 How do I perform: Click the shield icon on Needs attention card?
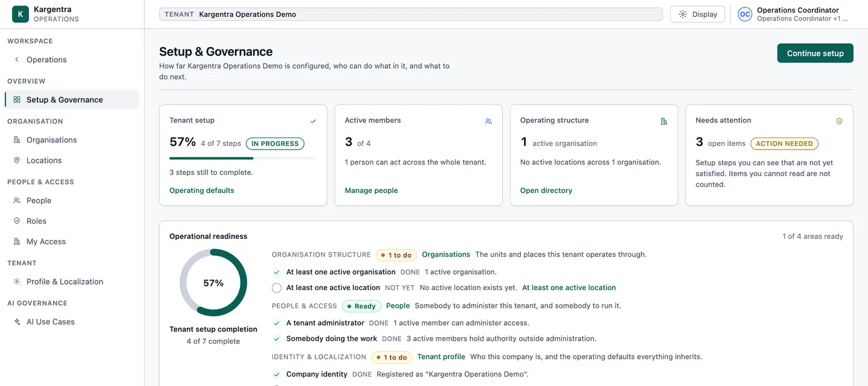(839, 121)
